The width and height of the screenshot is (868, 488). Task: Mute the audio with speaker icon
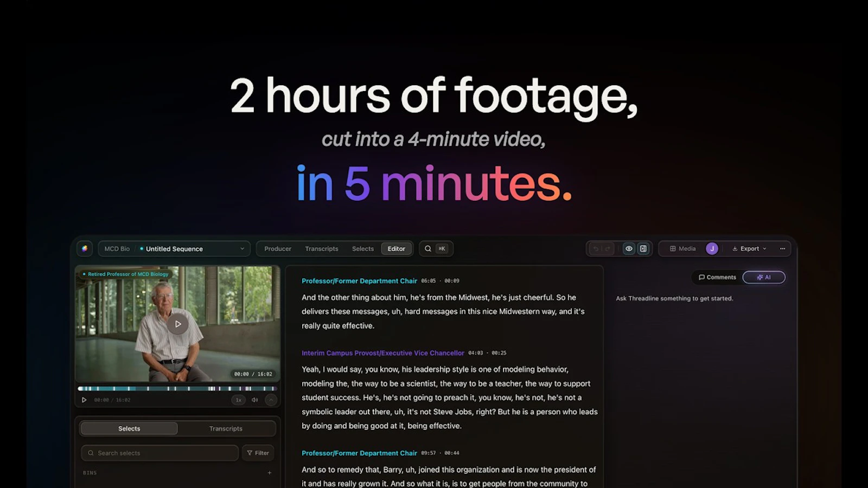254,400
